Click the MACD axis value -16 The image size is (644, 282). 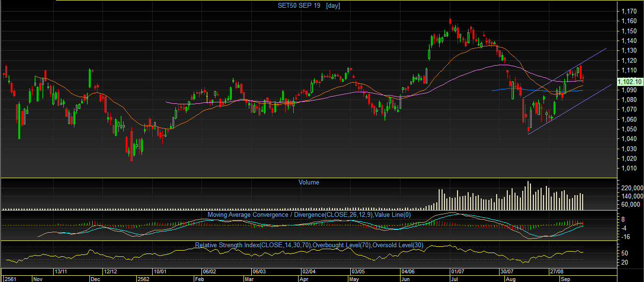[x=626, y=237]
